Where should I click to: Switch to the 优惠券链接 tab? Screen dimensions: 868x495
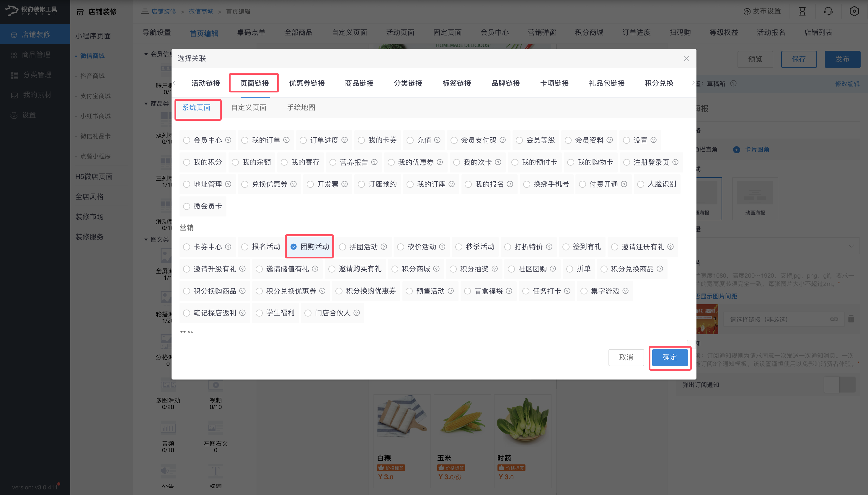[x=306, y=83]
